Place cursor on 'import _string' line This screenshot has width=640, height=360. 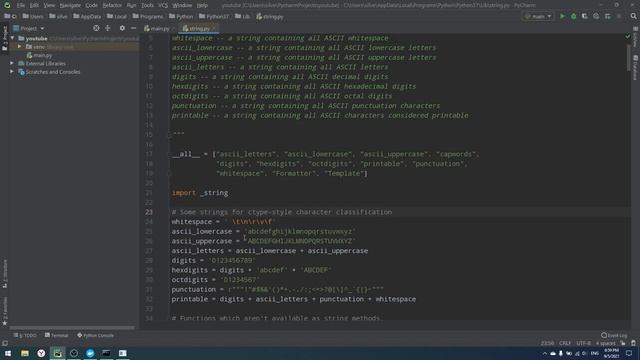200,193
